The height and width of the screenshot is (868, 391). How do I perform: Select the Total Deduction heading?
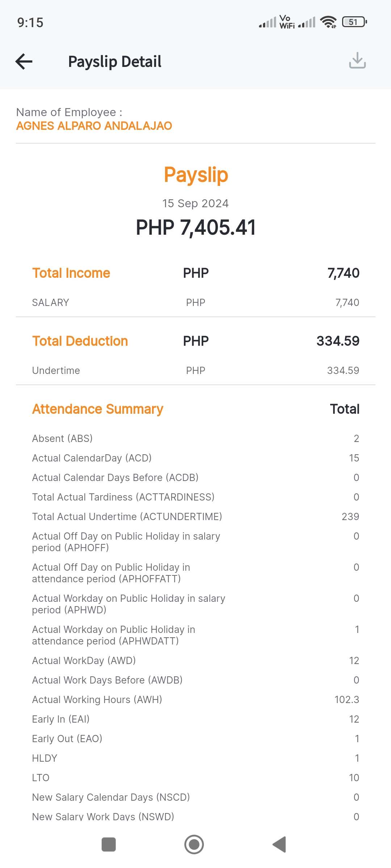point(80,341)
